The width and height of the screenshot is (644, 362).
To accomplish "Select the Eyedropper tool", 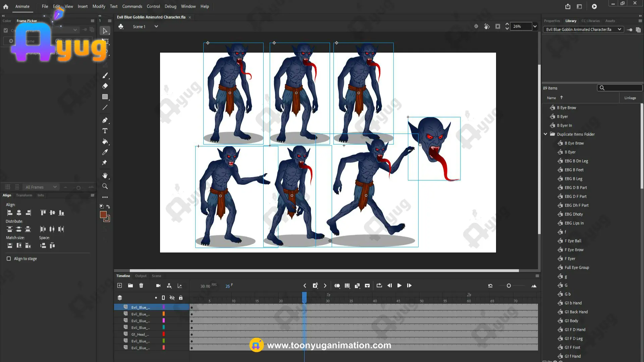I will (x=105, y=152).
